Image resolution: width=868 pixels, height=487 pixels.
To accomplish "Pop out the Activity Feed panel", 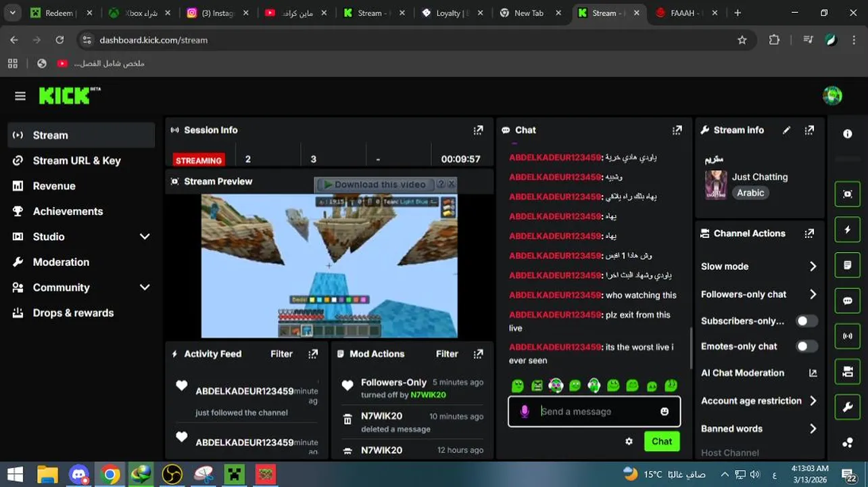I will (313, 354).
